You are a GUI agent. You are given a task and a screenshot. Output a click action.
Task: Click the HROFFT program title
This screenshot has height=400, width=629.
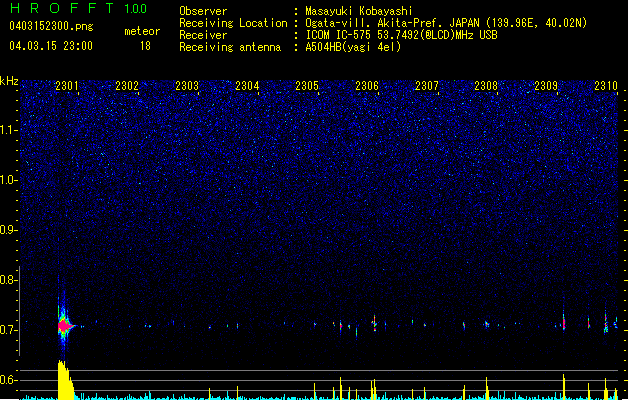tap(62, 8)
